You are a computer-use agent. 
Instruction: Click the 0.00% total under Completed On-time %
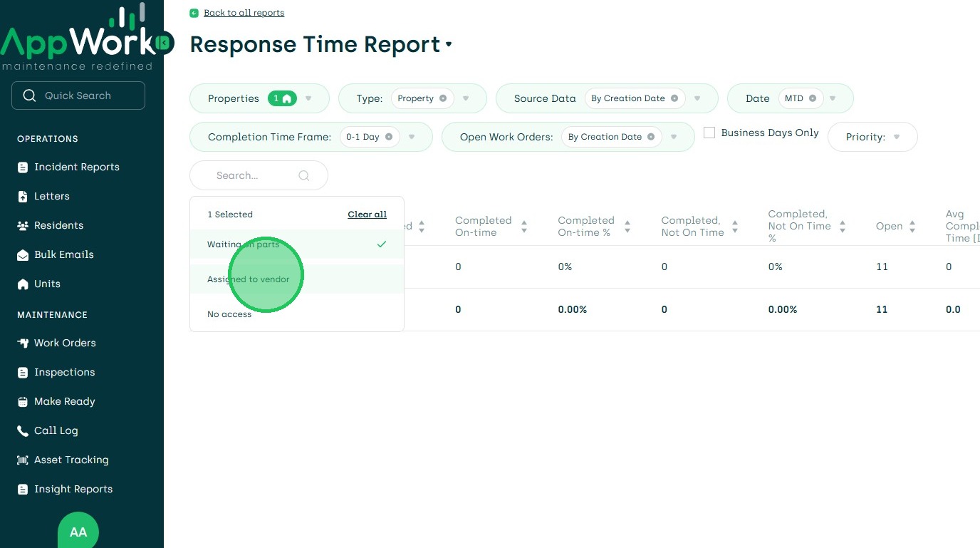point(573,310)
